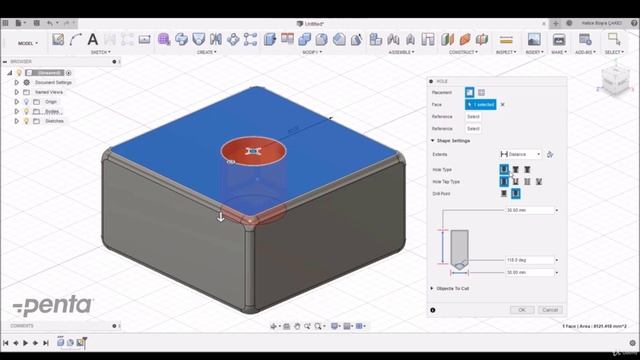The image size is (640, 360).
Task: Select multiple-holes Placement option
Action: tap(481, 92)
